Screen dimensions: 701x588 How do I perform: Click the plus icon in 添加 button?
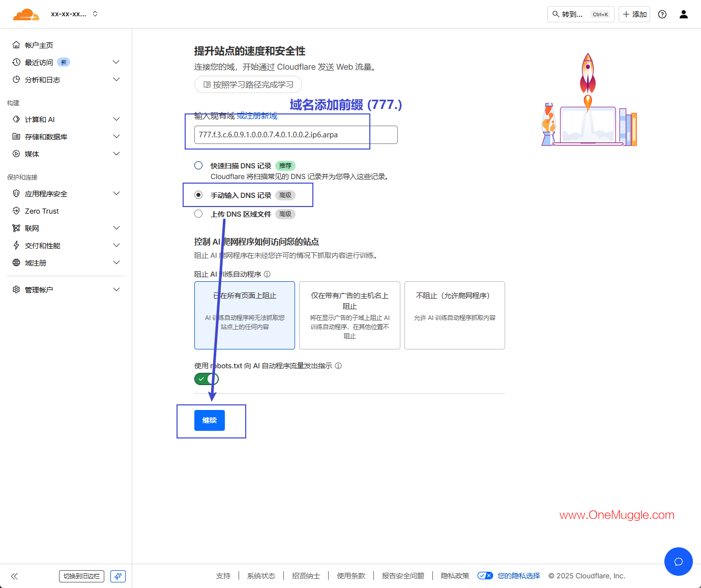626,14
